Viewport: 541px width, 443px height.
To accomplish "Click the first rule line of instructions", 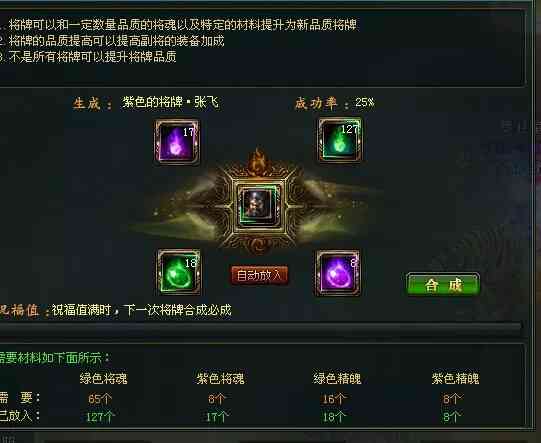I will pos(178,24).
